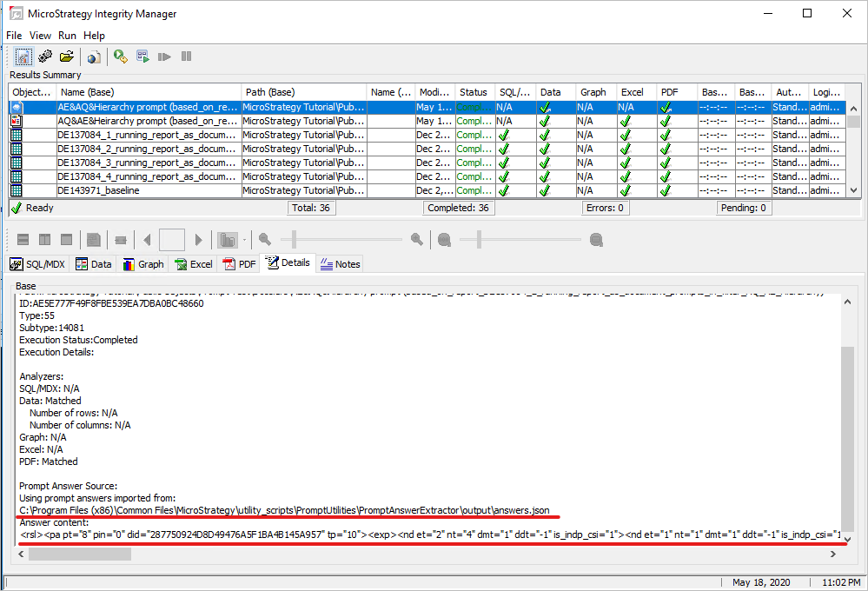The image size is (868, 591).
Task: Click the Name (Base) column header
Action: click(x=148, y=92)
